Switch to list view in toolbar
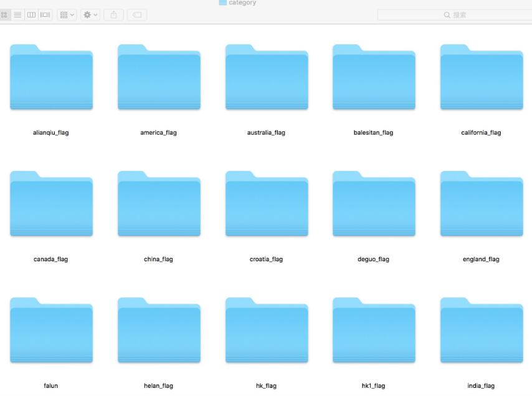Viewport: 532px width, 396px height. [x=17, y=15]
